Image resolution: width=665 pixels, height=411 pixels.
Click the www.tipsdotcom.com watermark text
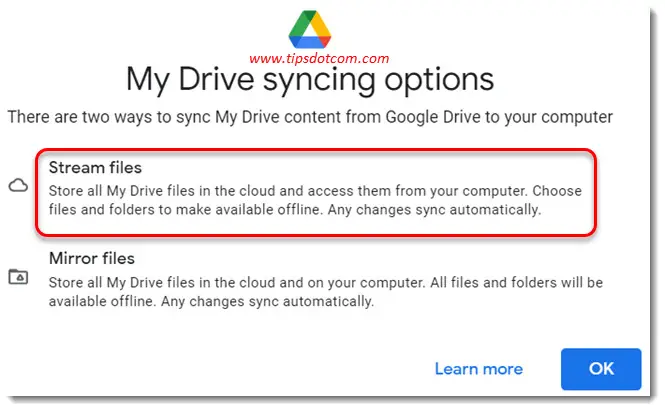coord(319,58)
